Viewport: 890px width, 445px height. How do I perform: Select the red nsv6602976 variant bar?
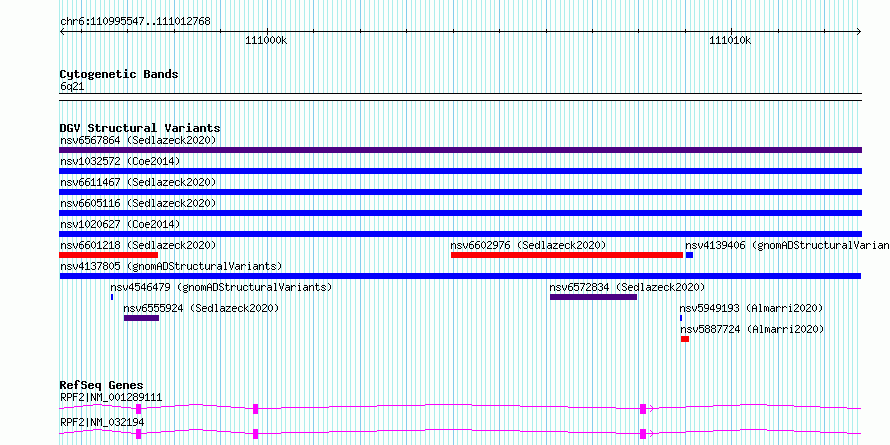pyautogui.click(x=566, y=255)
